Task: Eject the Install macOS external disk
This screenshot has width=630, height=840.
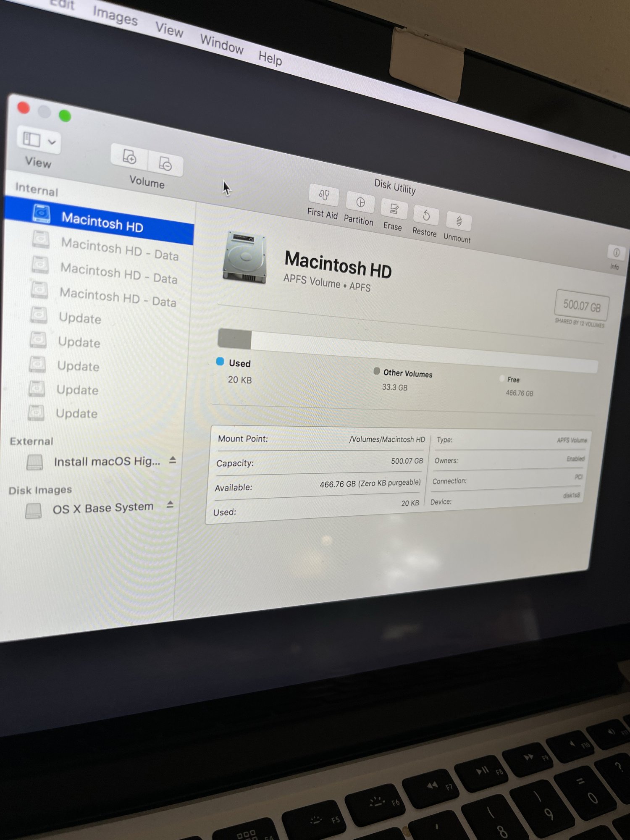Action: point(172,460)
